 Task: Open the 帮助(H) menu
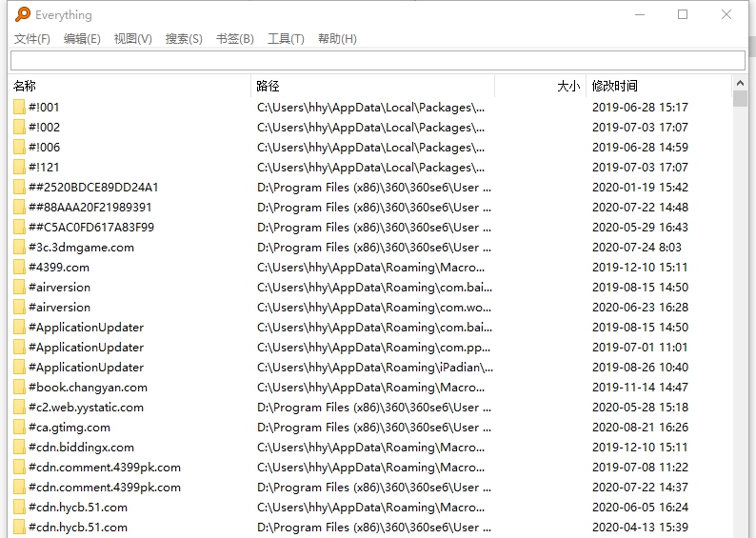(x=337, y=39)
